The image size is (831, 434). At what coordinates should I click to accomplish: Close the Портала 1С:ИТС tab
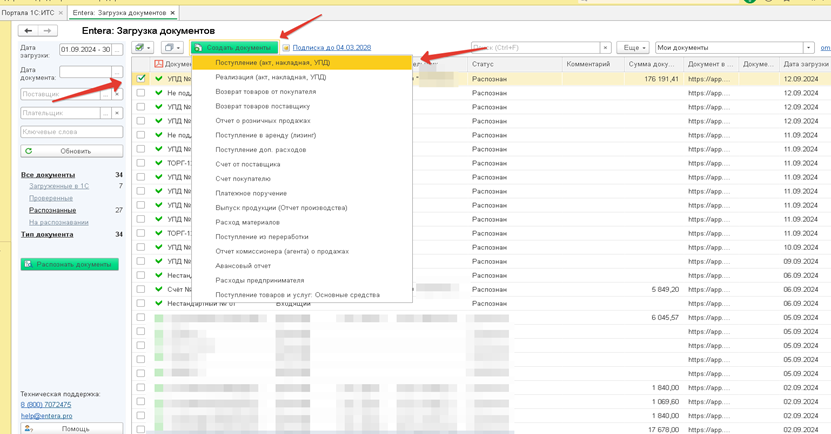[60, 13]
